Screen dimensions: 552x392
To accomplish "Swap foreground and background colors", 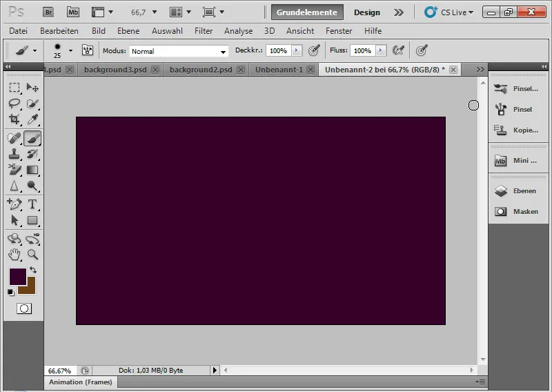I will tap(33, 270).
